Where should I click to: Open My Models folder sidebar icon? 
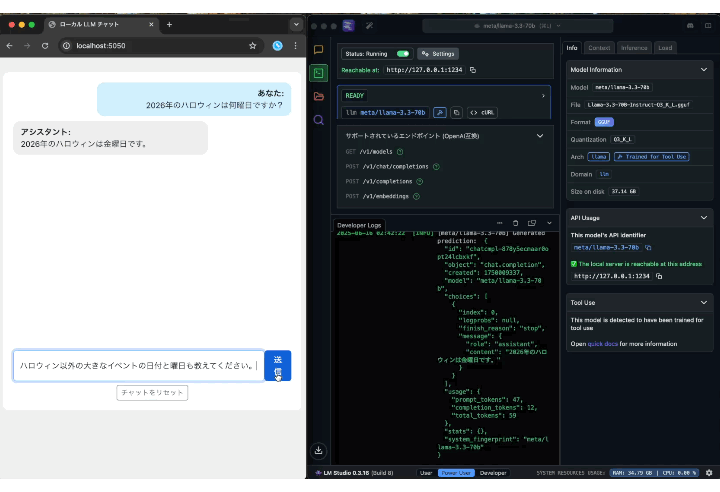[318, 96]
